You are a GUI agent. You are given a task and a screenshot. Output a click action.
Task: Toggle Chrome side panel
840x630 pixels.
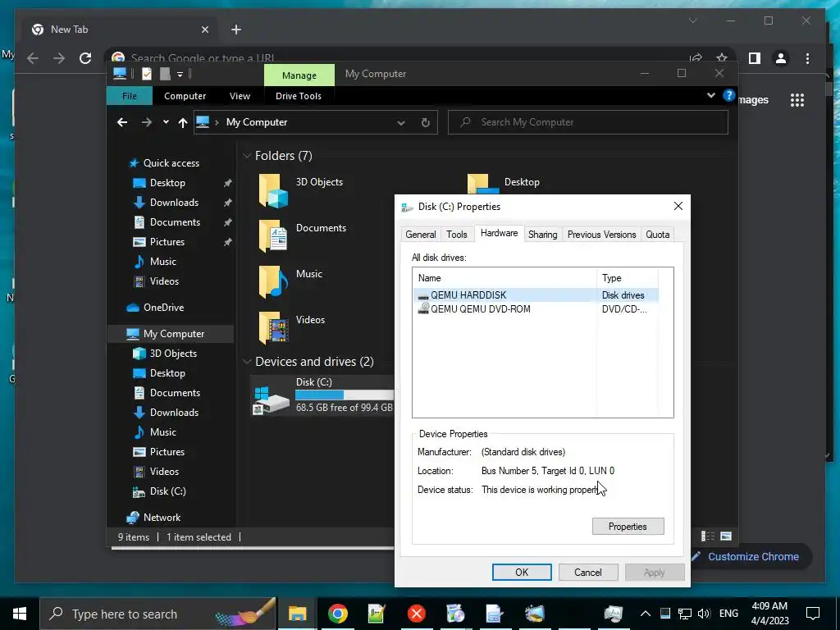tap(755, 58)
